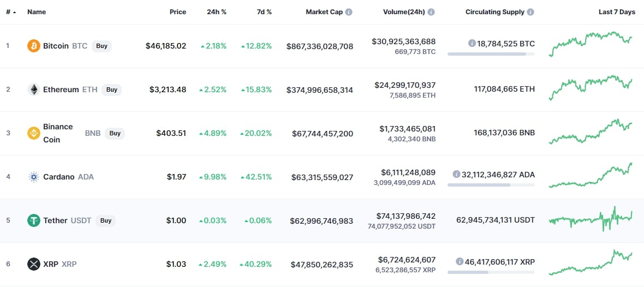Viewport: 644px width, 287px height.
Task: Sort by the 24h % column header
Action: click(217, 12)
